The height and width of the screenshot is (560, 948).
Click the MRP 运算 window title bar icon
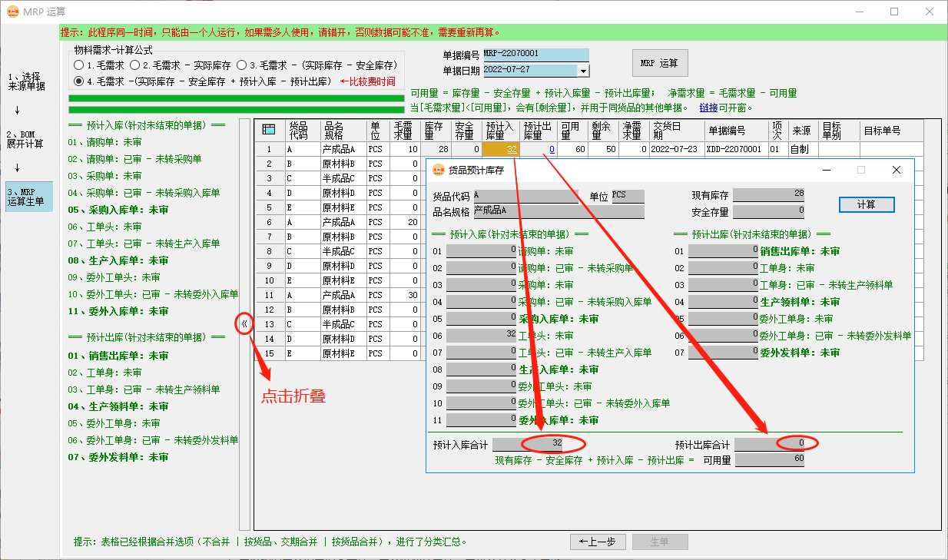click(13, 12)
